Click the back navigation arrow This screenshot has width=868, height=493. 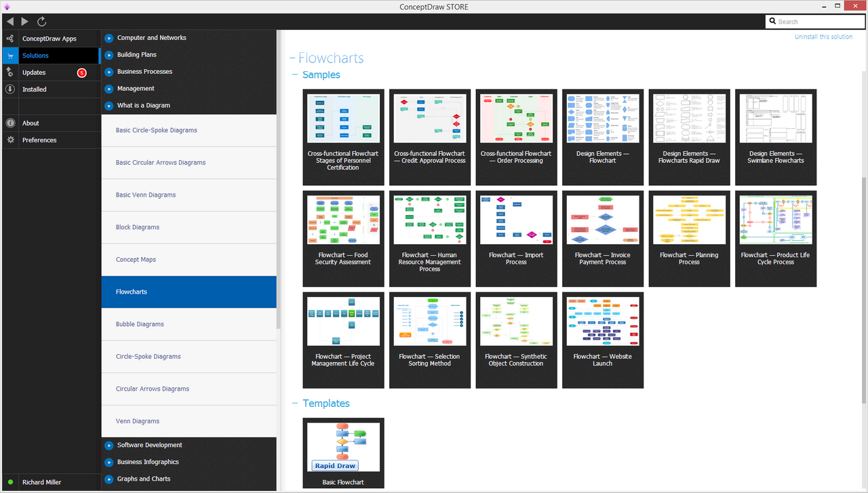tap(9, 22)
